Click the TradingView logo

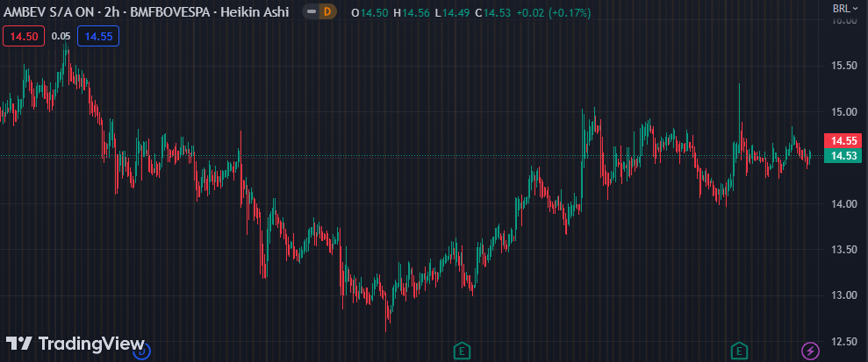pos(75,344)
